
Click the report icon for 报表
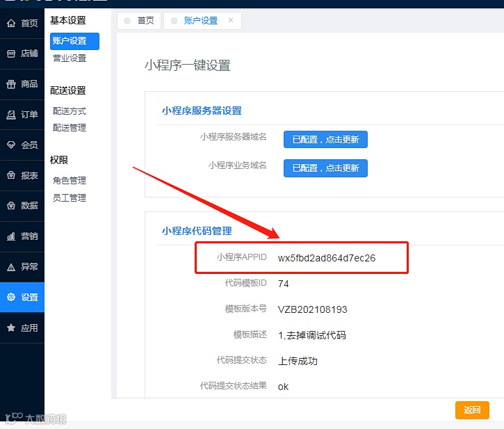tap(11, 176)
